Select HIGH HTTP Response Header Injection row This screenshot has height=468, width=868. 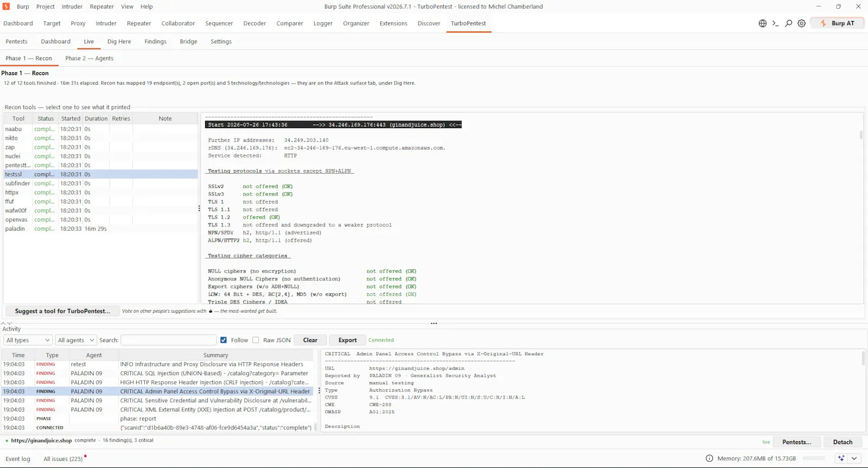tap(157, 382)
